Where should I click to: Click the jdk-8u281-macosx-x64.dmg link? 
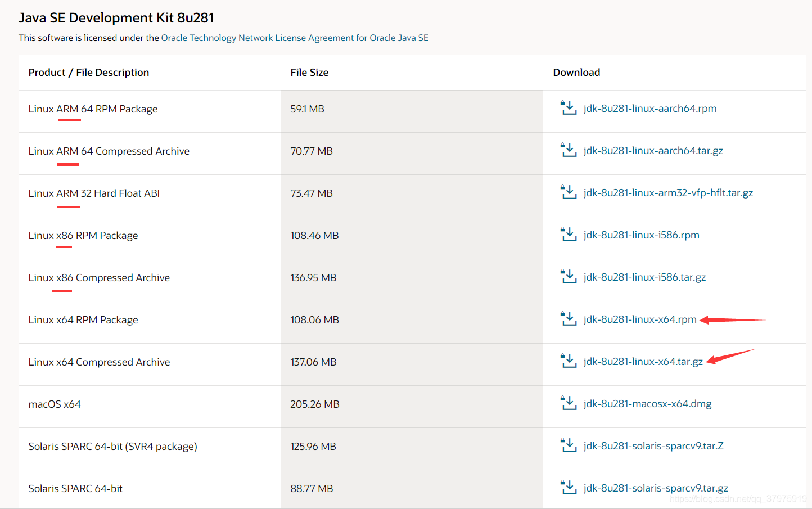point(647,404)
